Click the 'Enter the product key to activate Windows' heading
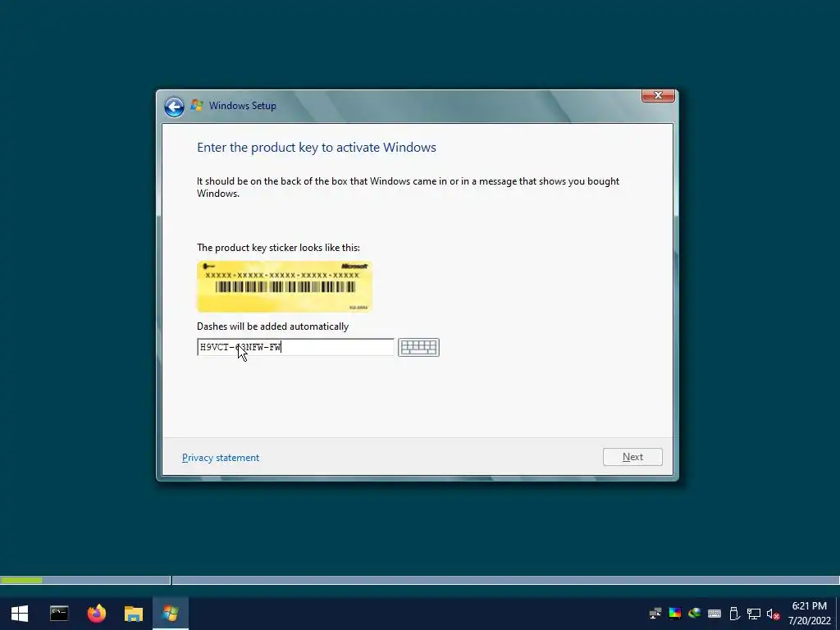Viewport: 840px width, 630px height. coord(316,148)
